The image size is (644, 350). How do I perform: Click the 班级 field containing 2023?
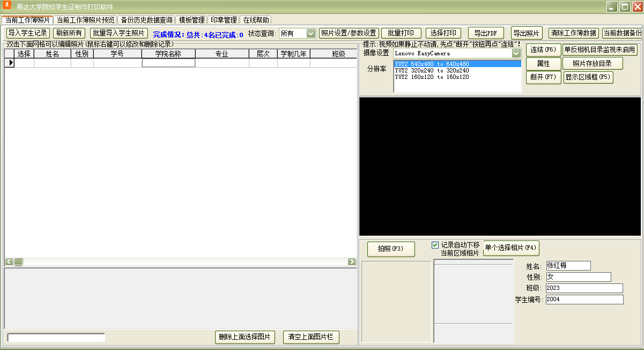(584, 288)
